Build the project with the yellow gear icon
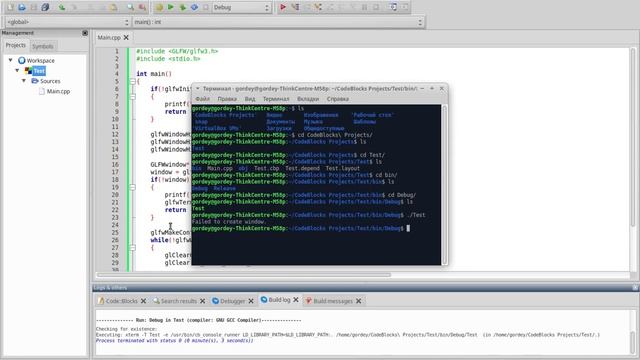The image size is (640, 360). pos(159,7)
